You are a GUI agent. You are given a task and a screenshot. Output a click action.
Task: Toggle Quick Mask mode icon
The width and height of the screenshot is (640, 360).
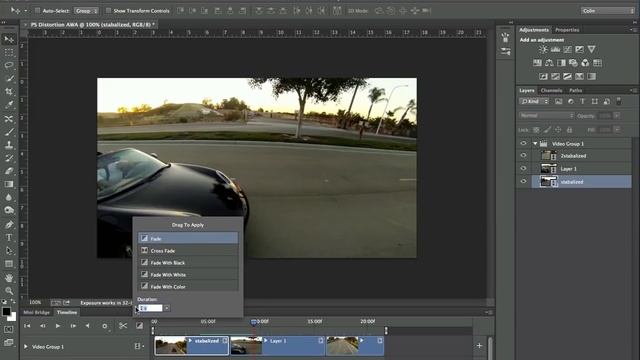pyautogui.click(x=9, y=329)
